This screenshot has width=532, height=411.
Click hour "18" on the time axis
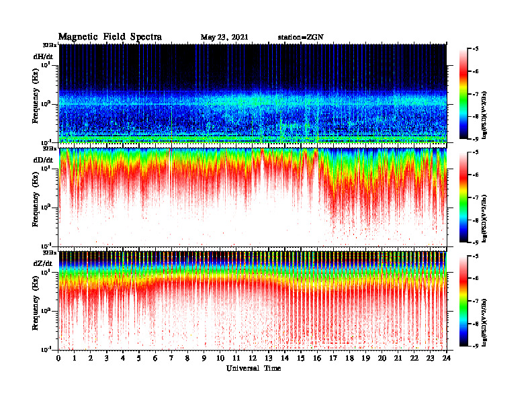(x=349, y=359)
